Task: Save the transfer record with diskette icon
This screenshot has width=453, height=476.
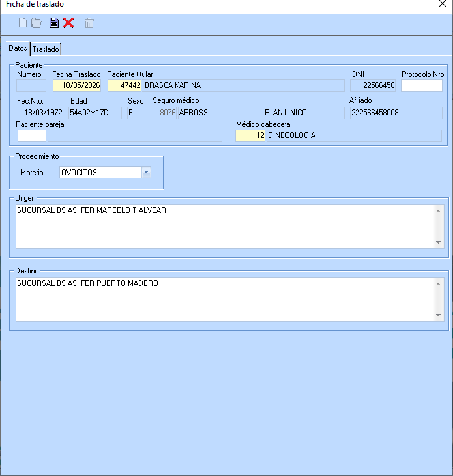Action: (54, 23)
